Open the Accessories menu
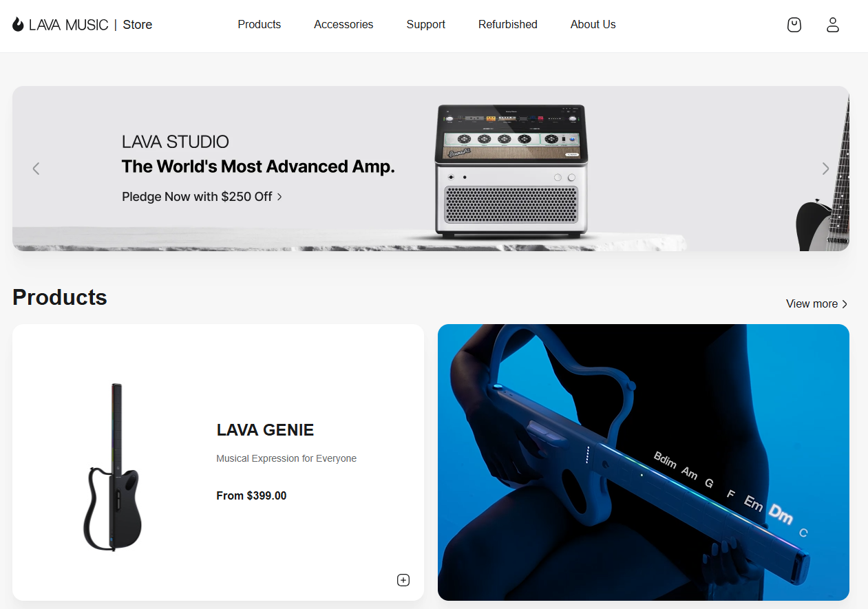This screenshot has width=868, height=609. coord(343,25)
